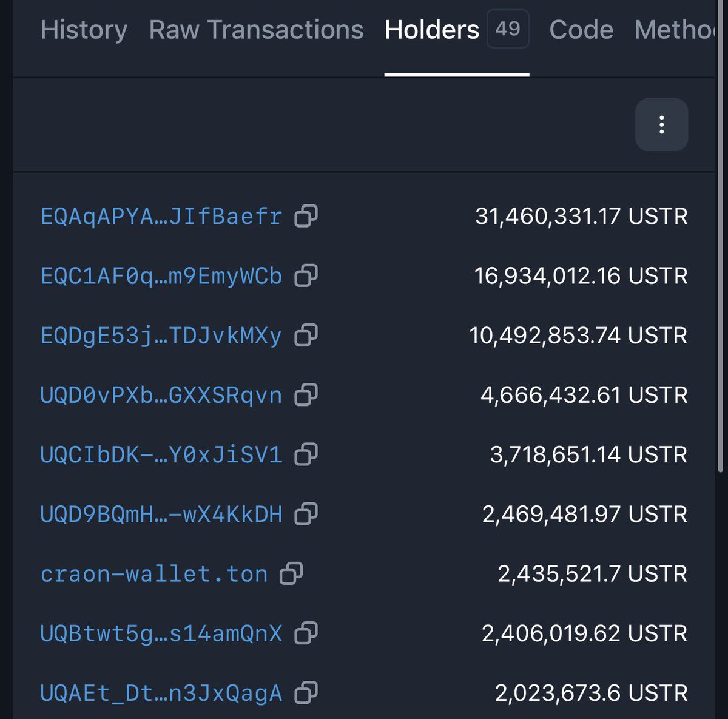Click balance 4,666,432.61 USTR
Image resolution: width=728 pixels, height=719 pixels.
click(x=584, y=395)
